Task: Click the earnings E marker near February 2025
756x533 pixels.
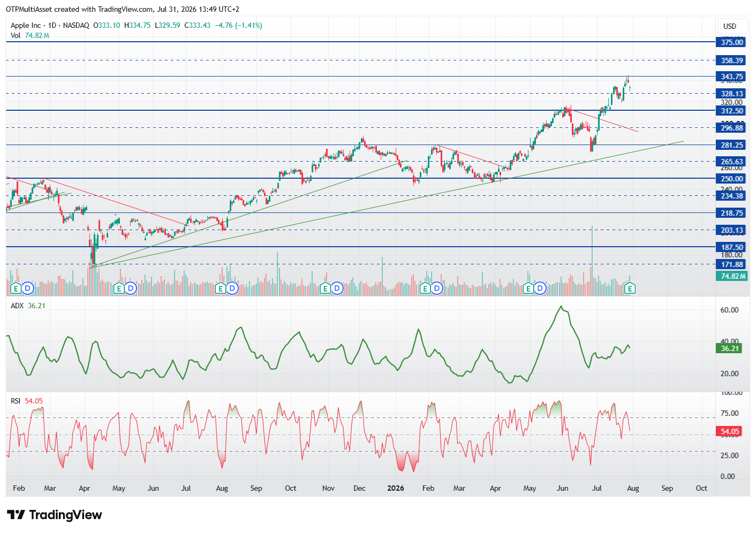Action: pos(16,288)
